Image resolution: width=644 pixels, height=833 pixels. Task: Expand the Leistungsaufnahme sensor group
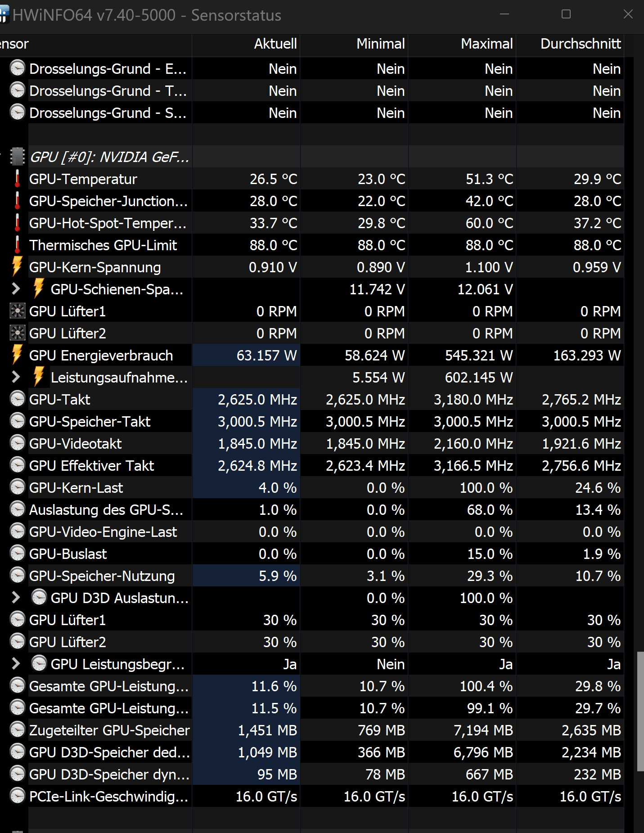pyautogui.click(x=16, y=377)
